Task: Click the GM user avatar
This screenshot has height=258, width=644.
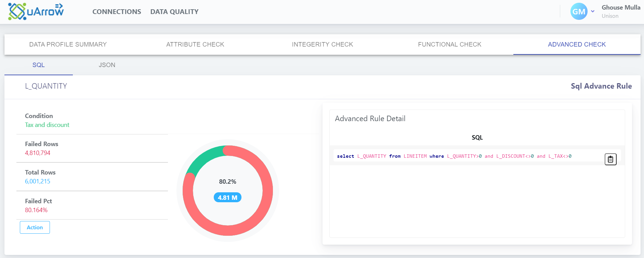Action: [579, 12]
